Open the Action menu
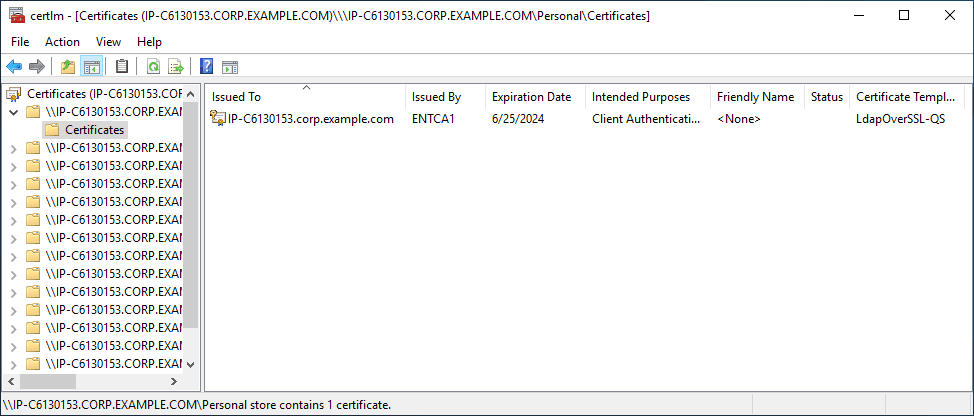This screenshot has height=416, width=974. coord(62,42)
